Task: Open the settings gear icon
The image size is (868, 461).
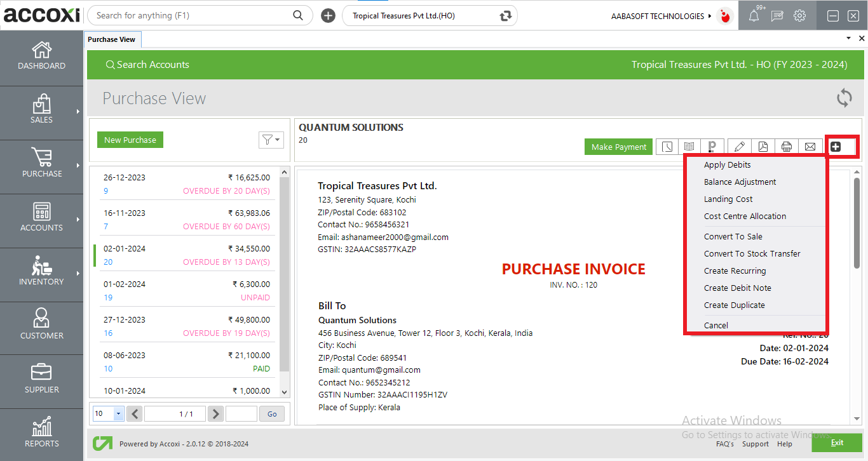Action: (x=799, y=15)
